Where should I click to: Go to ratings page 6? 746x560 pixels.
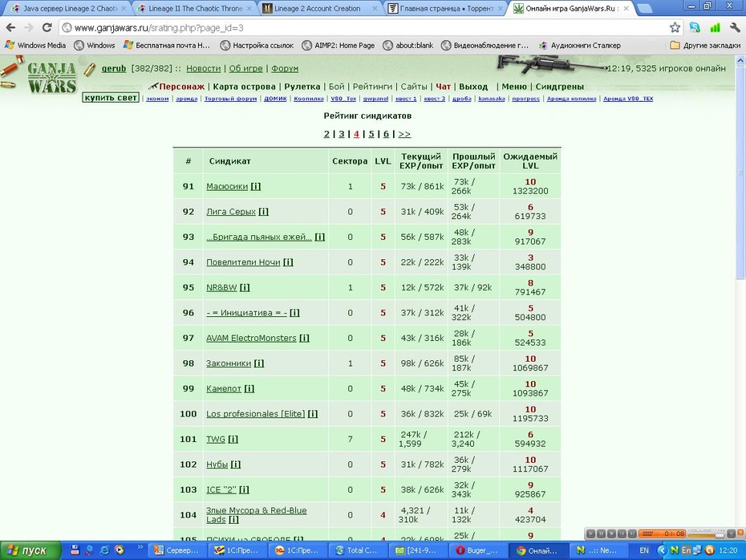click(386, 134)
